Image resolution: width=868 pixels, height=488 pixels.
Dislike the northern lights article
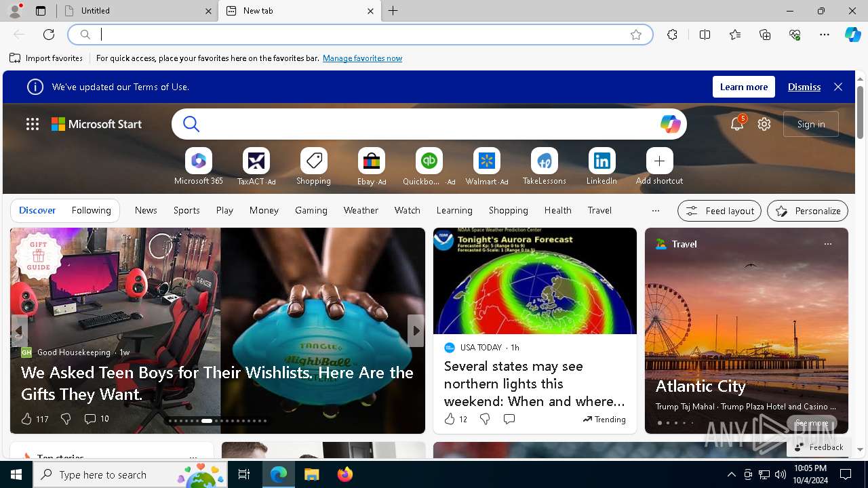coord(485,420)
